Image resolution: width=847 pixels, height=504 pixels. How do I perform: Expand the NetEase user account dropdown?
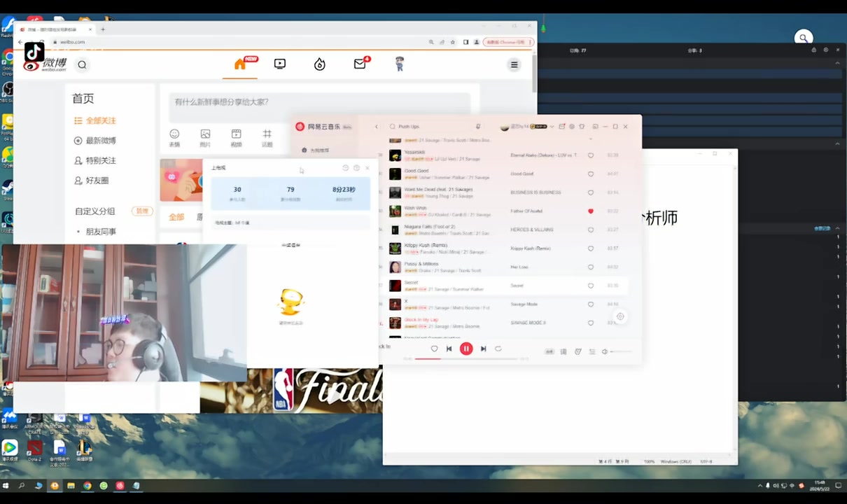click(x=552, y=127)
